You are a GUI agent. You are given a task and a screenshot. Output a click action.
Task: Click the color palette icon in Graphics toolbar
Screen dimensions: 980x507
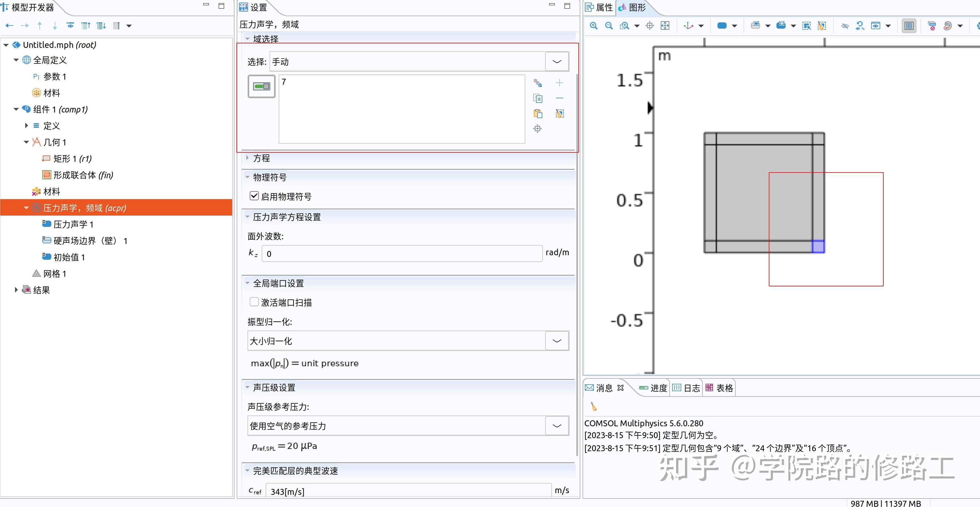[x=948, y=26]
